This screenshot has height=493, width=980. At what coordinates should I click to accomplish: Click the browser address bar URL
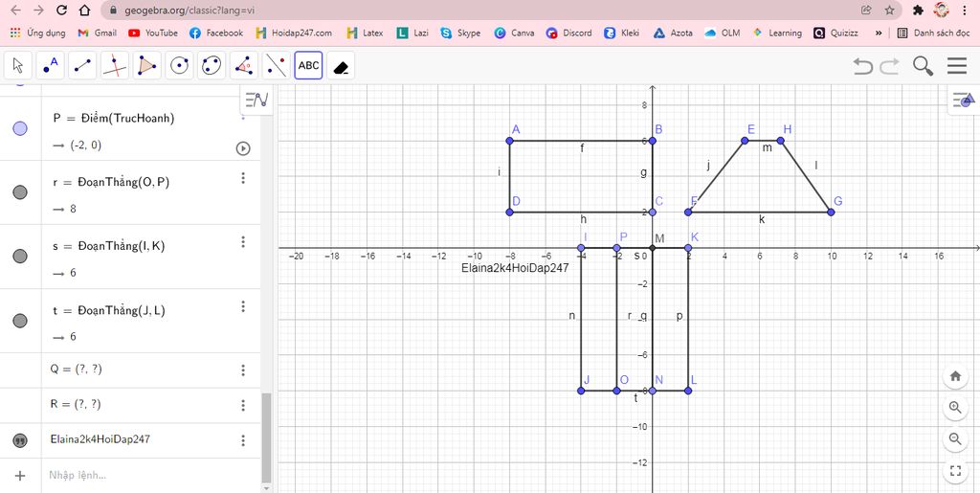[x=189, y=11]
